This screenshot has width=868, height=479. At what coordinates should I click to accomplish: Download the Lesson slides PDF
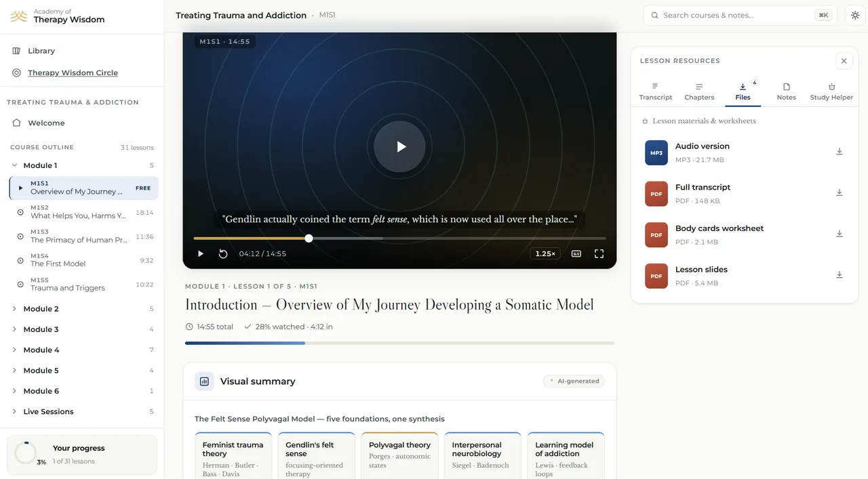click(x=840, y=275)
